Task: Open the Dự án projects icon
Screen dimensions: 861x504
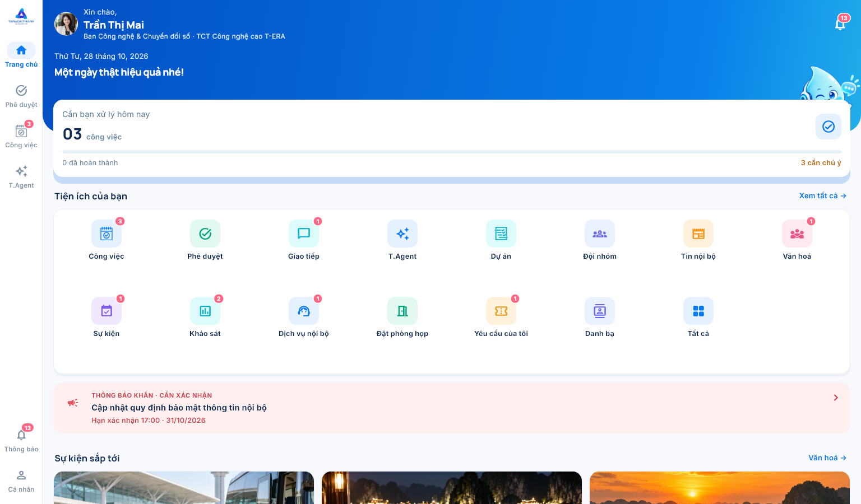Action: click(x=501, y=234)
